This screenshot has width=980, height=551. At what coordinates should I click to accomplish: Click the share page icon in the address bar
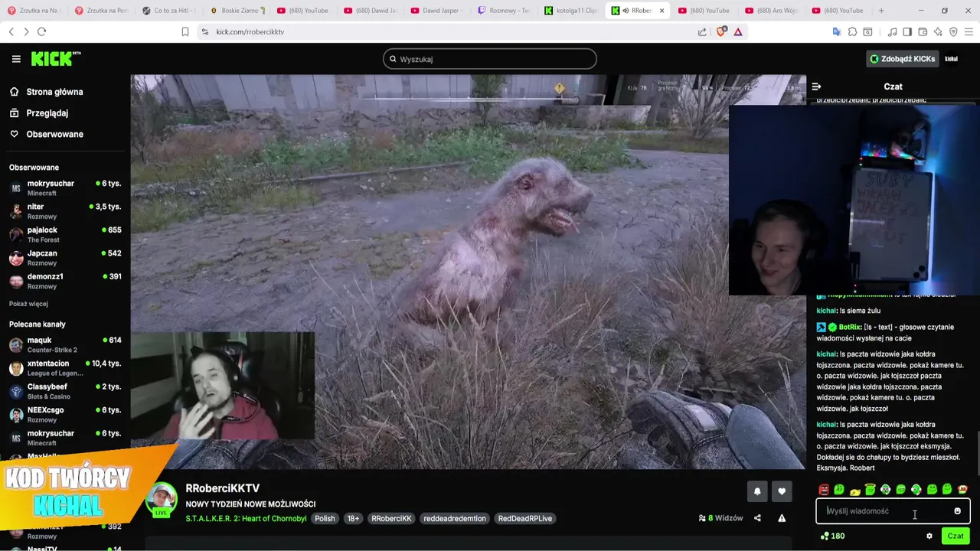702,31
